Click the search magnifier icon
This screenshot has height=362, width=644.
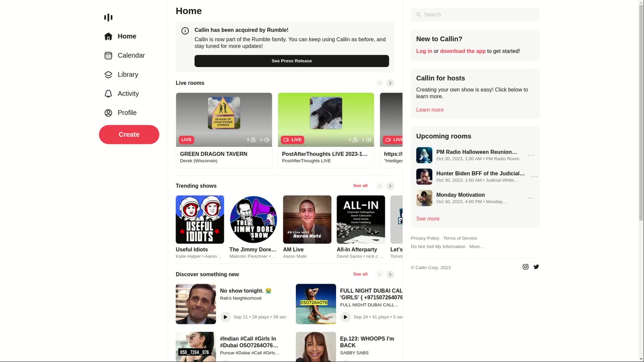coord(419,15)
